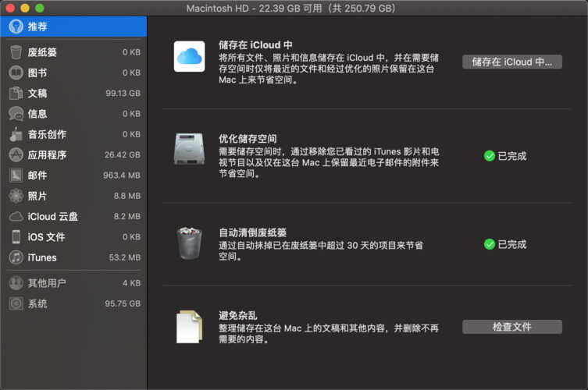Minimize window with the yellow button
The image size is (588, 390).
click(x=25, y=8)
